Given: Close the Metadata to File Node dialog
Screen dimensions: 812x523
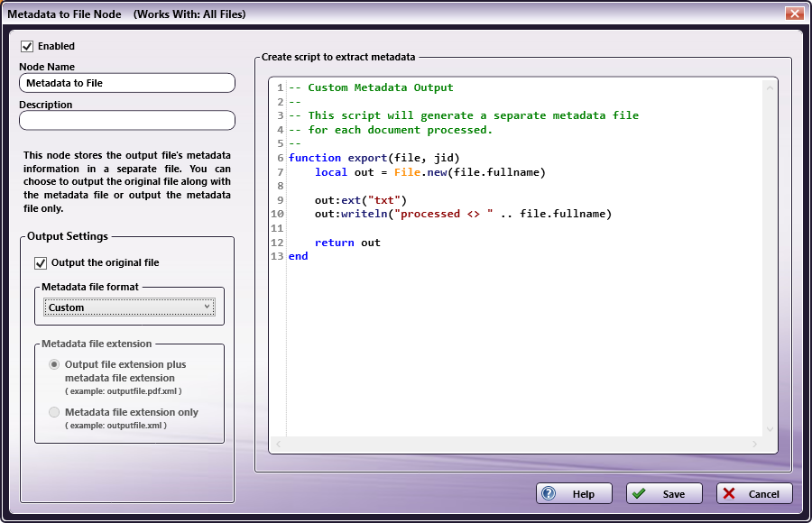Looking at the screenshot, I should tap(794, 14).
